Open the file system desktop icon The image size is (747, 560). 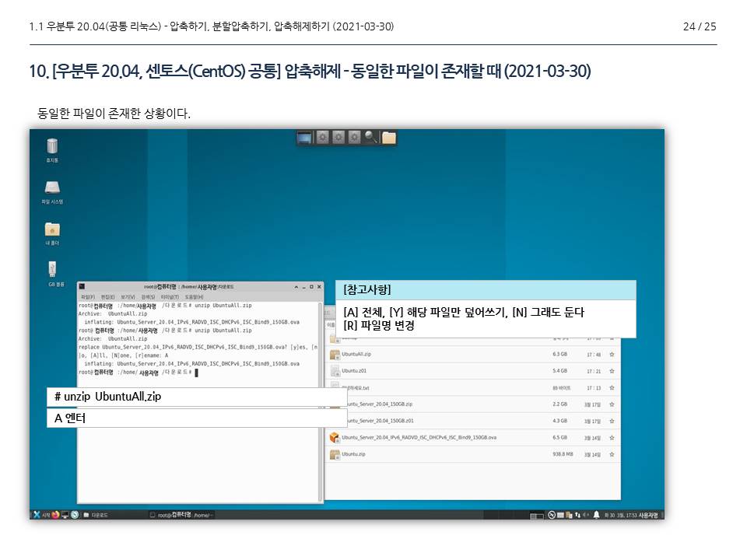(52, 187)
